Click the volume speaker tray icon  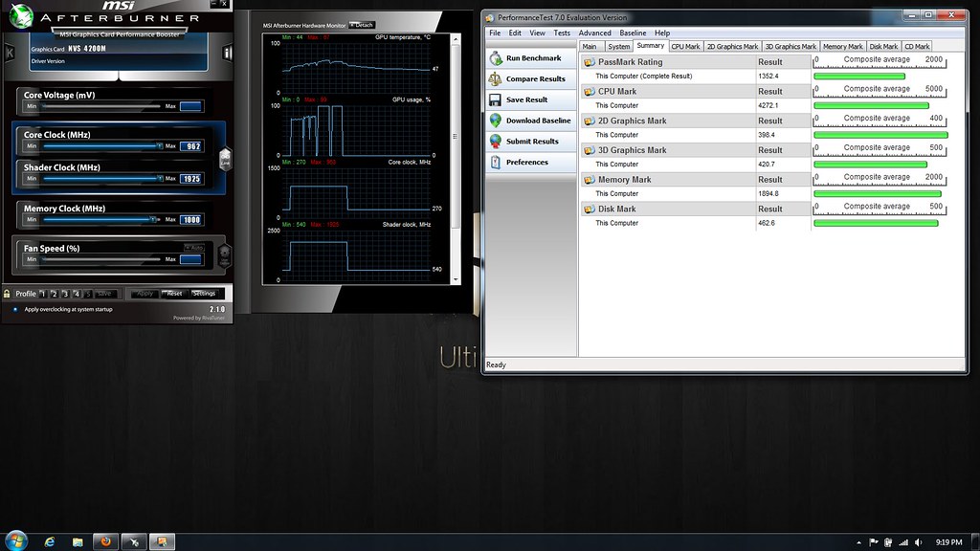tap(918, 542)
